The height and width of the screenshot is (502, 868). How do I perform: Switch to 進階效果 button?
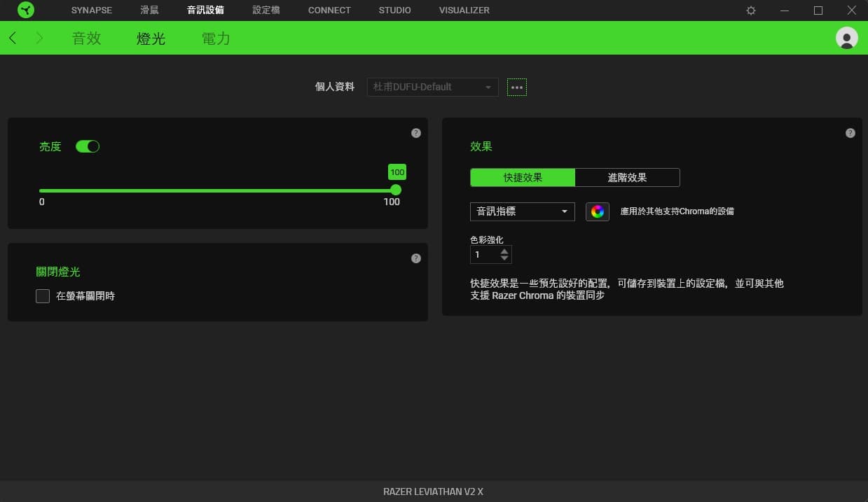coord(628,178)
